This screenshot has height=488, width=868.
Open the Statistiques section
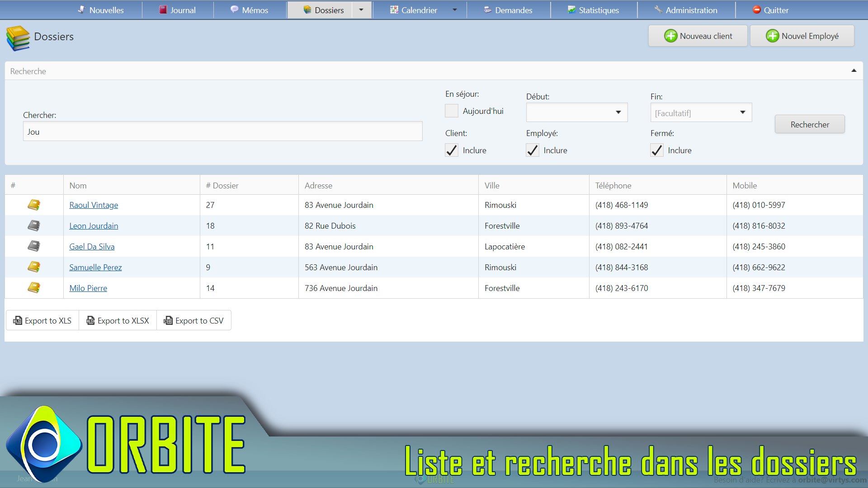point(594,10)
